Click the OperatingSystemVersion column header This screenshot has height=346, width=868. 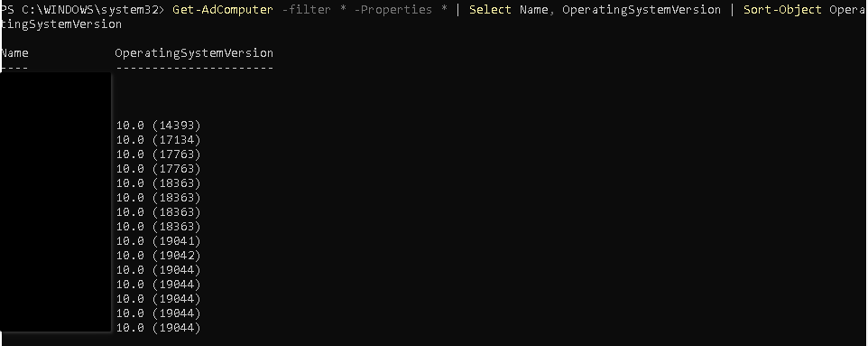click(x=194, y=53)
